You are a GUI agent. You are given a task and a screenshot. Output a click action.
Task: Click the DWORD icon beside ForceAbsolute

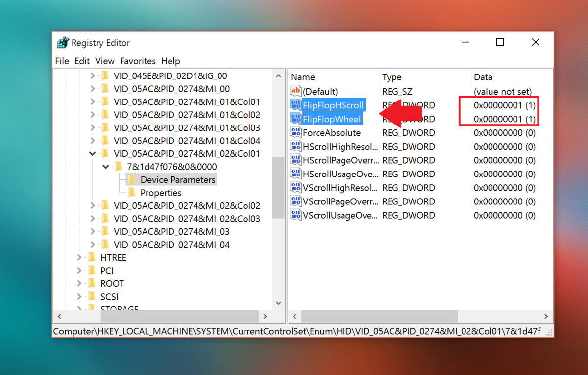[295, 132]
